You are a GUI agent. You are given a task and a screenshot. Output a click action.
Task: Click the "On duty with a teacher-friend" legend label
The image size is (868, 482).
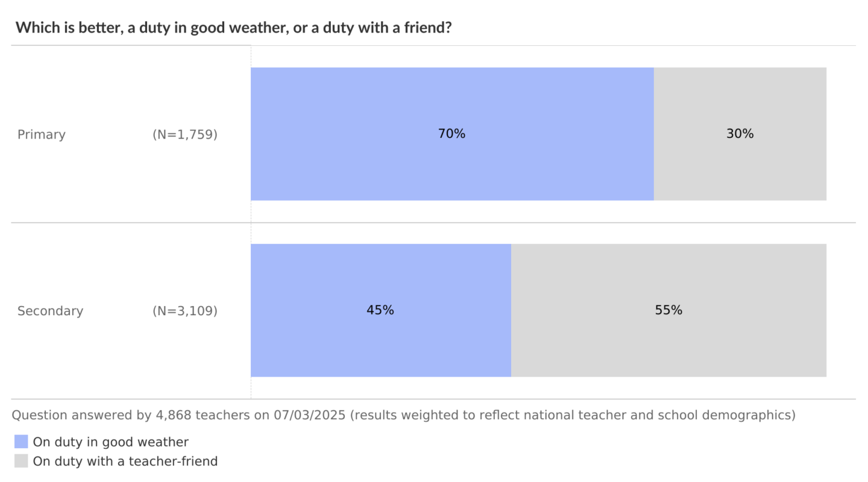tap(125, 462)
